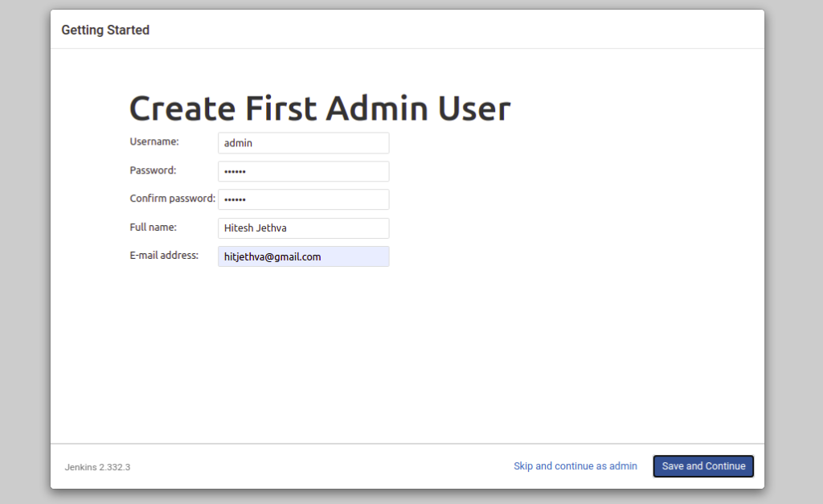Click the Confirm password: label

pyautogui.click(x=172, y=199)
